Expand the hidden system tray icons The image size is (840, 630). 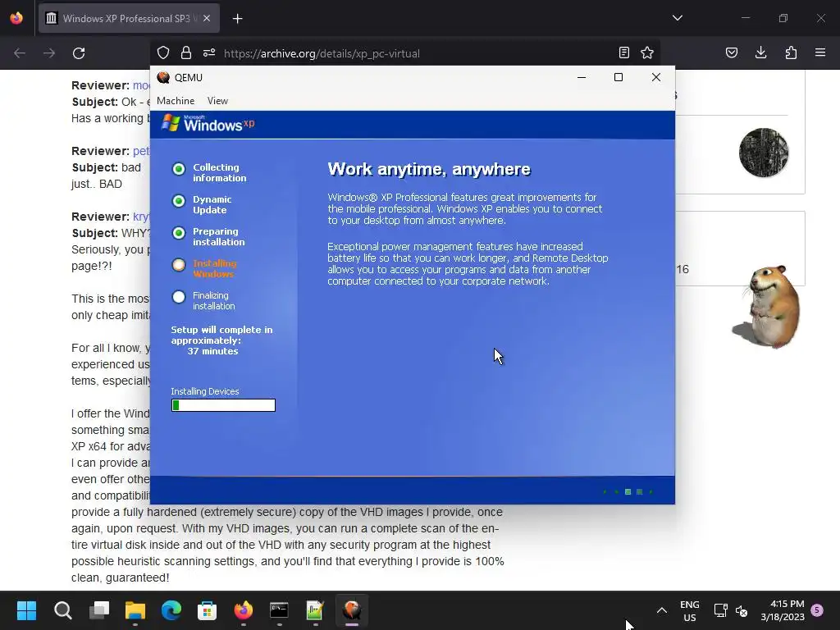[662, 610]
